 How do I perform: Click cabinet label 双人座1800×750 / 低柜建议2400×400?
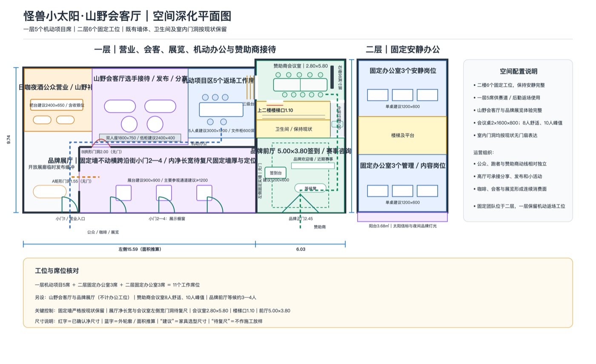(140, 138)
